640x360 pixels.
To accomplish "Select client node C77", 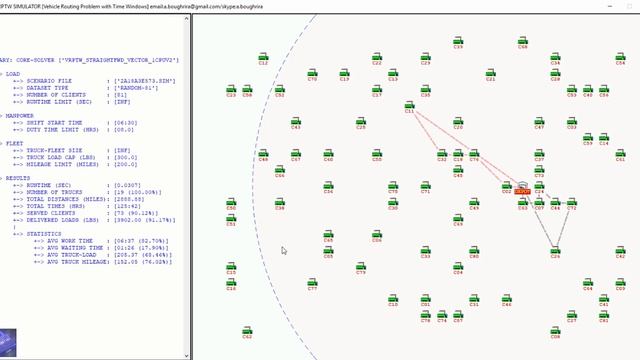I will click(x=312, y=283).
